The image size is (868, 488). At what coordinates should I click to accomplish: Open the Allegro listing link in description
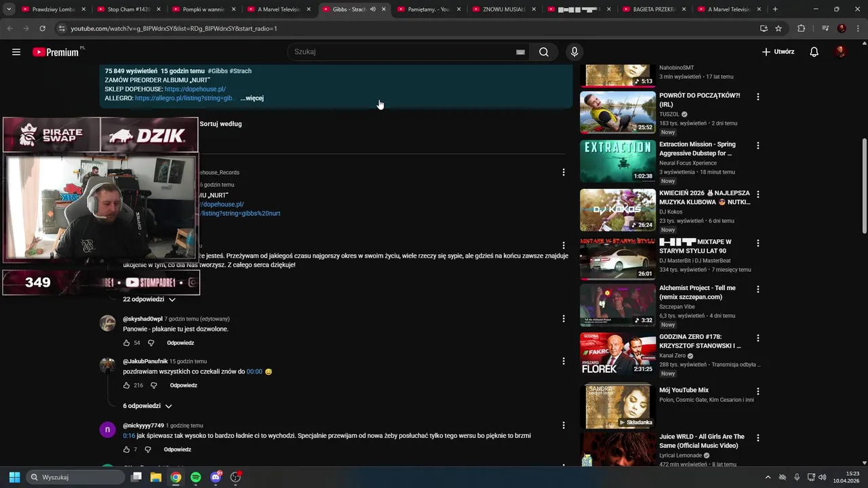184,98
